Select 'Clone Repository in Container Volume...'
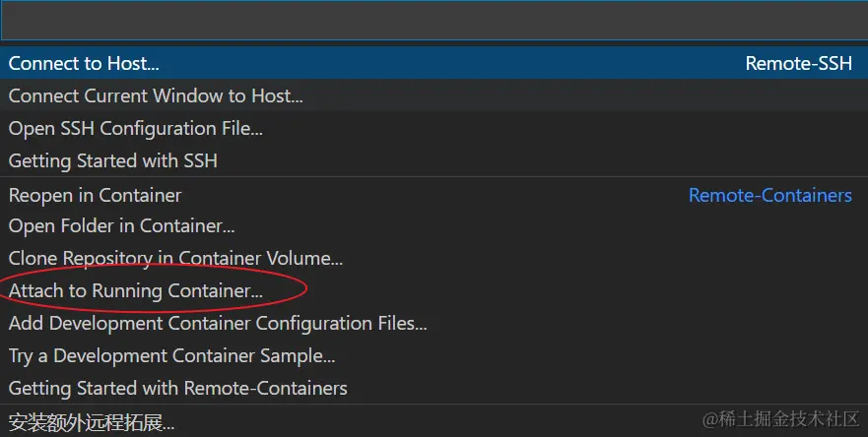Screen dimensions: 868x437 click(x=176, y=259)
